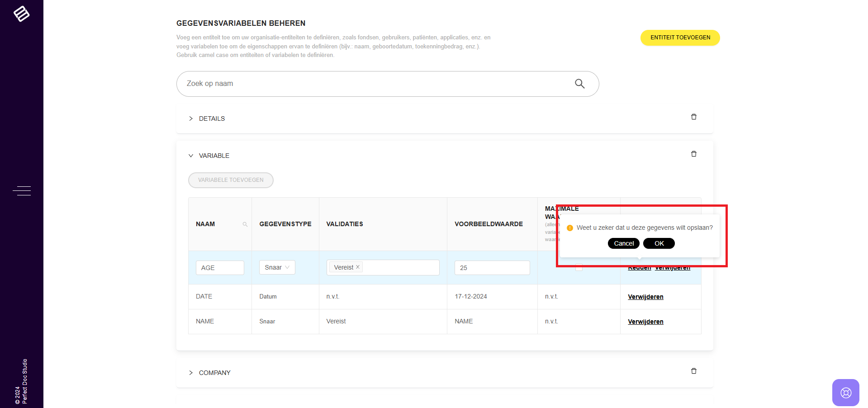This screenshot has height=408, width=868.
Task: Click the Perfect Doc Studio logo
Action: [21, 14]
